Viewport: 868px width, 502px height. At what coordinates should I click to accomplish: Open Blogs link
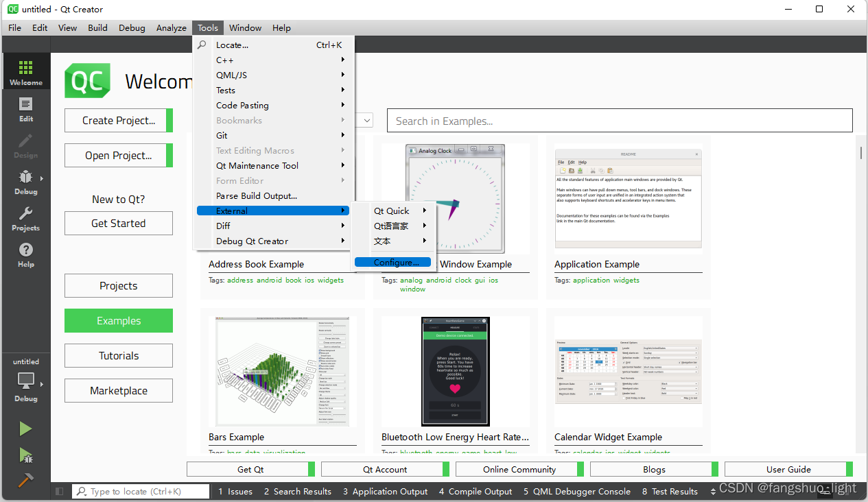(x=654, y=470)
